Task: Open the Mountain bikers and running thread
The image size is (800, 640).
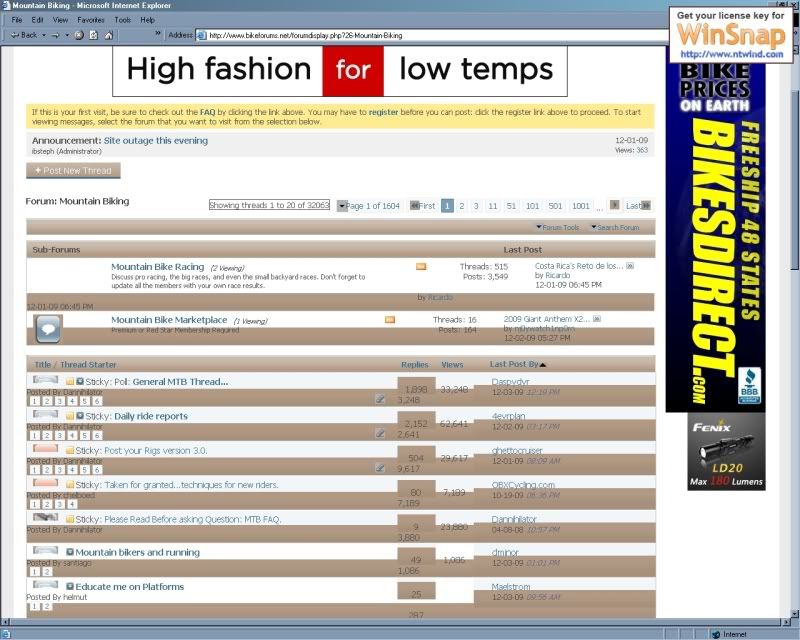Action: point(137,552)
